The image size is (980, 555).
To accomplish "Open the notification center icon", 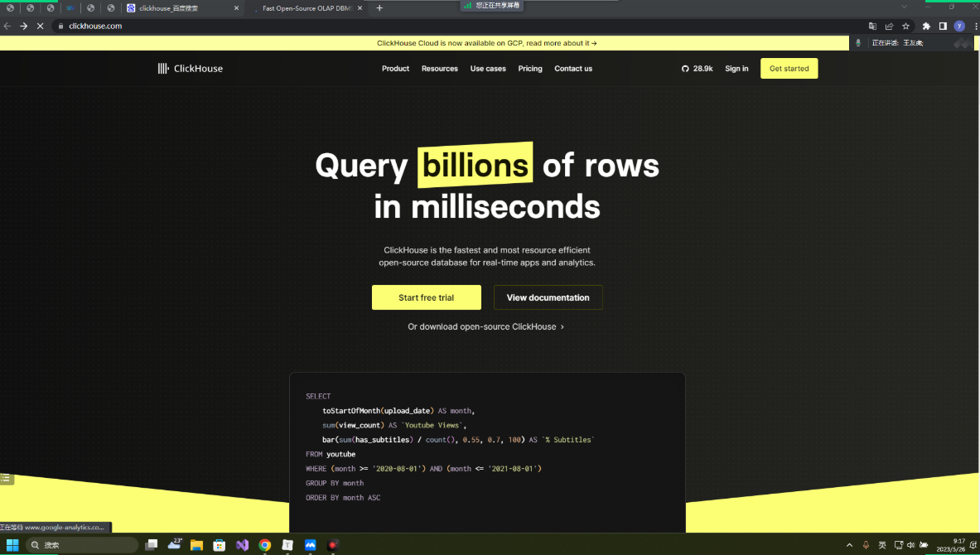I will coord(973,545).
